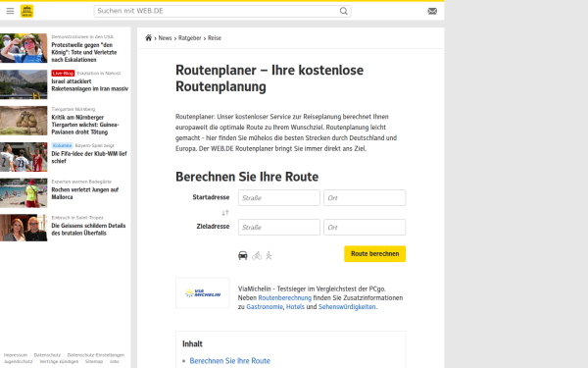Click the Zieladresse Ort field
This screenshot has height=368, width=588.
click(x=365, y=228)
